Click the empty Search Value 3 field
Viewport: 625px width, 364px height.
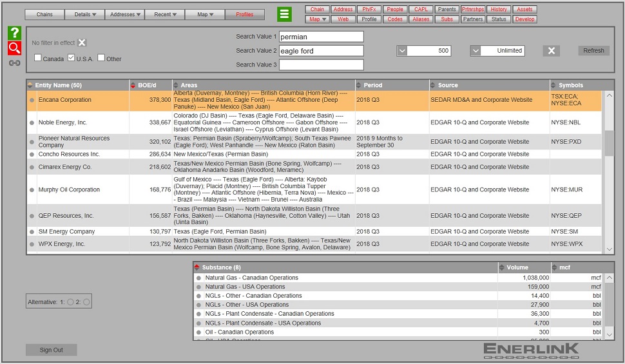322,64
